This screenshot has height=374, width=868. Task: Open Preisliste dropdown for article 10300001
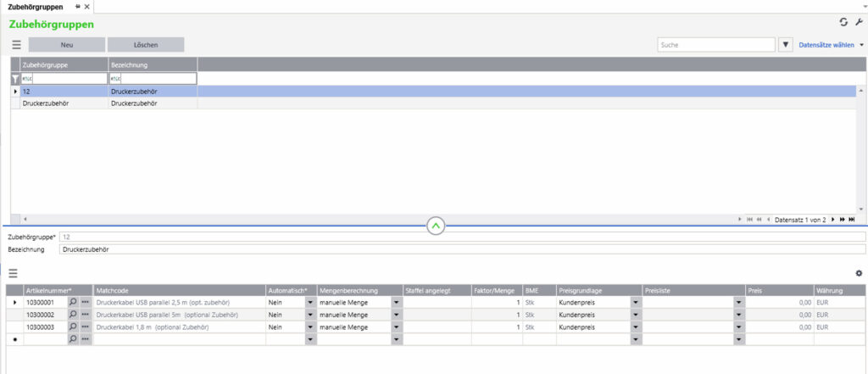pyautogui.click(x=739, y=303)
